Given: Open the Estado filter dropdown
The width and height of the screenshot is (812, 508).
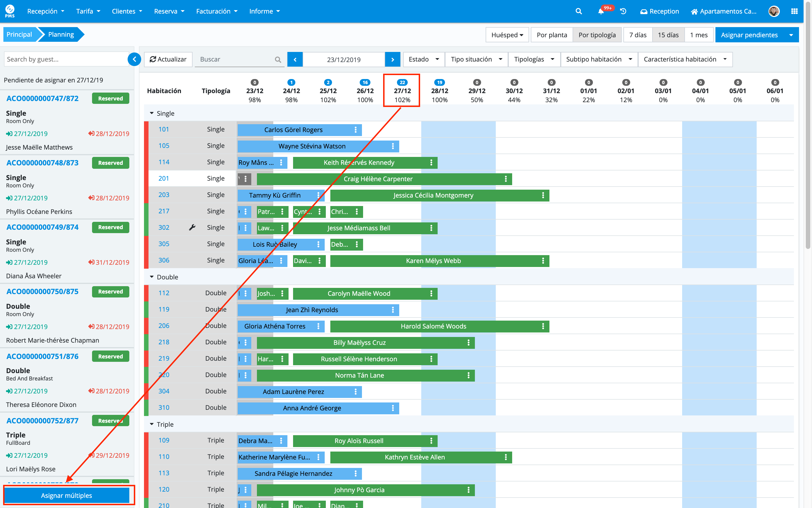Looking at the screenshot, I should point(424,60).
